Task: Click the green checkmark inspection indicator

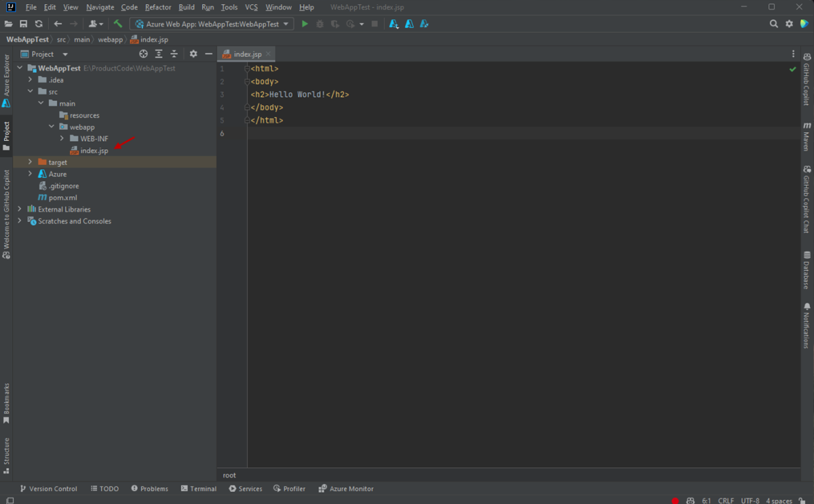Action: coord(792,69)
